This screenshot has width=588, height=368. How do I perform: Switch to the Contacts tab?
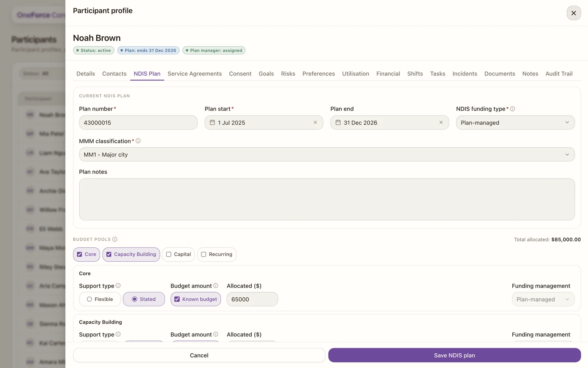(114, 74)
